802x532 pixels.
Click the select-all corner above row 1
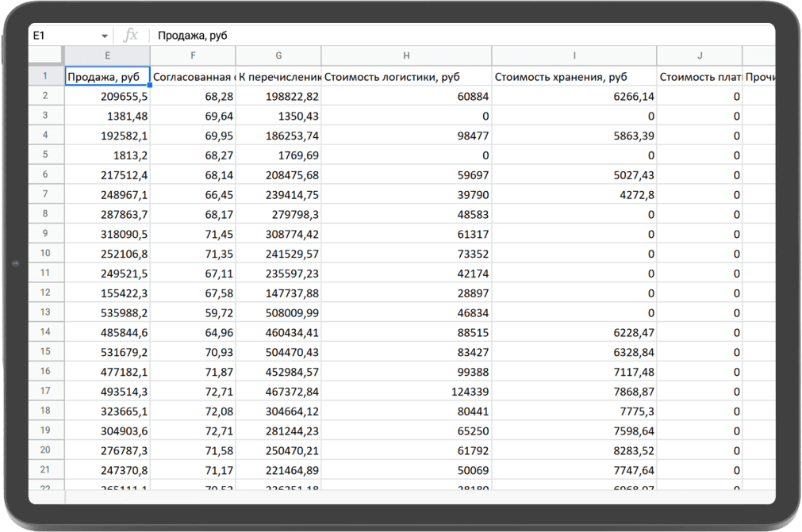46,55
